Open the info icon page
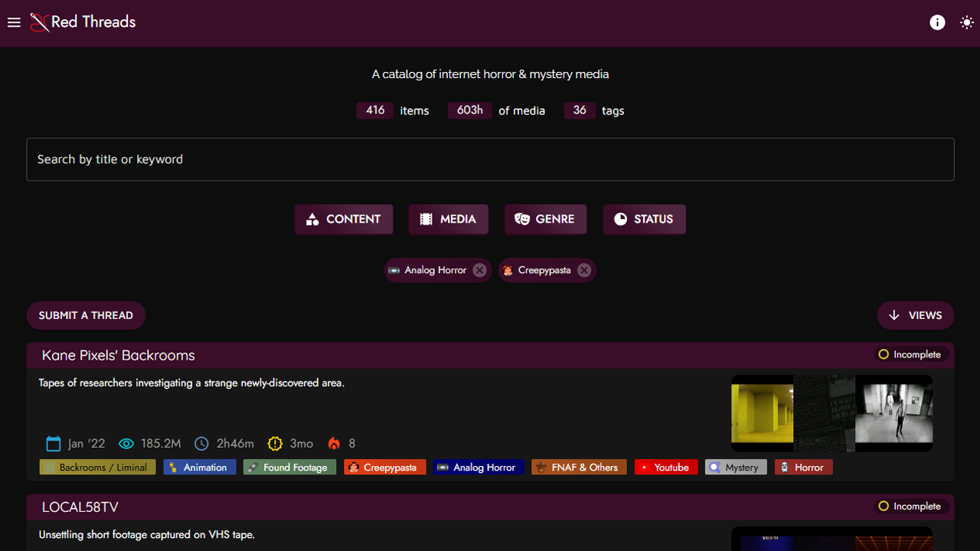 pos(937,22)
